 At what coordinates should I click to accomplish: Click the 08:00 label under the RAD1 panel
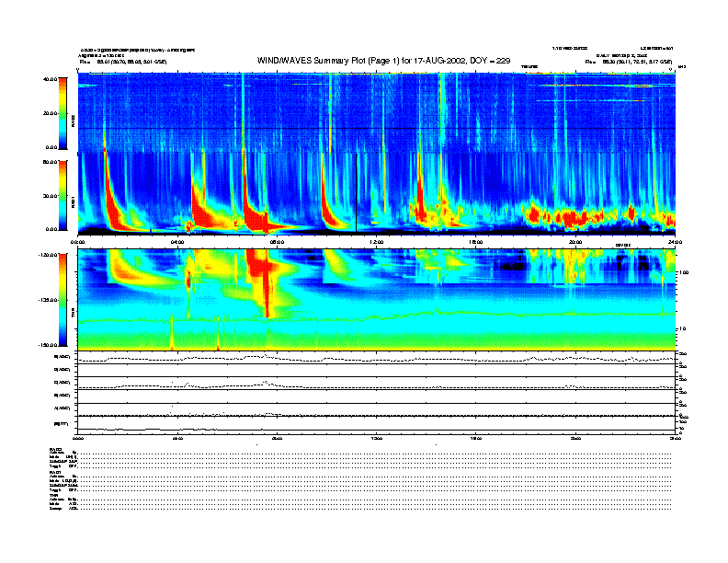pos(277,242)
